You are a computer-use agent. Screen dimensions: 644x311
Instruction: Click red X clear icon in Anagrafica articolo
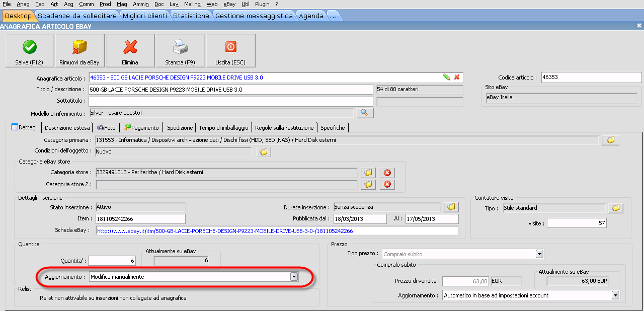tap(457, 77)
